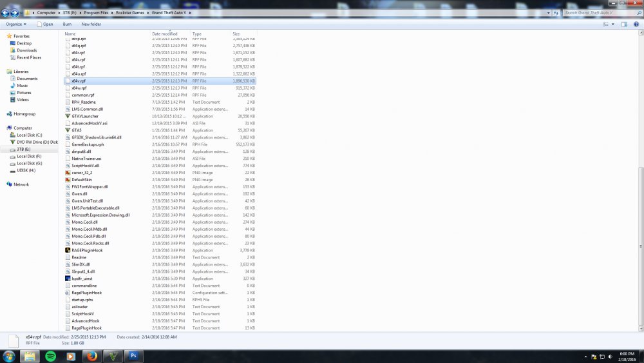The height and width of the screenshot is (363, 644).
Task: Open Windows Explorer from taskbar
Action: pyautogui.click(x=30, y=356)
